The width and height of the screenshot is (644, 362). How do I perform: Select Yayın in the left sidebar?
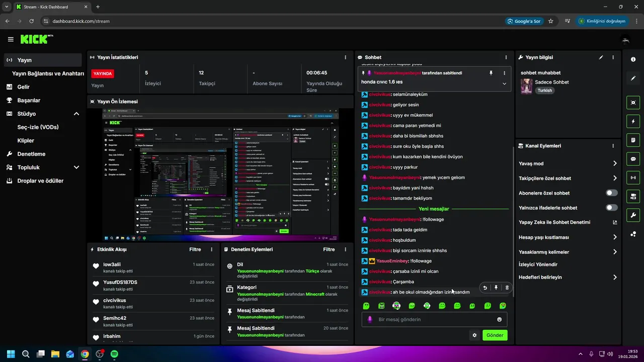pyautogui.click(x=43, y=60)
